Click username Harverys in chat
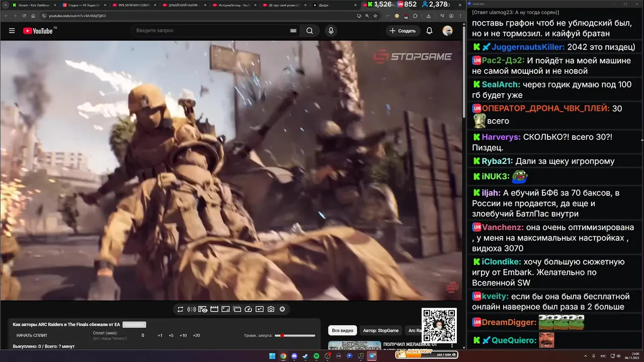This screenshot has width=644, height=362. [x=501, y=137]
